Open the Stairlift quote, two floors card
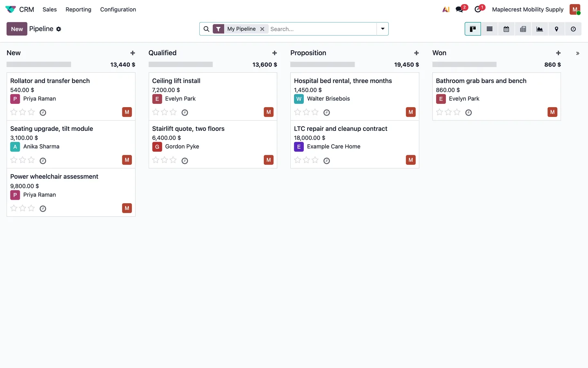Viewport: 588px width, 368px height. [x=213, y=144]
